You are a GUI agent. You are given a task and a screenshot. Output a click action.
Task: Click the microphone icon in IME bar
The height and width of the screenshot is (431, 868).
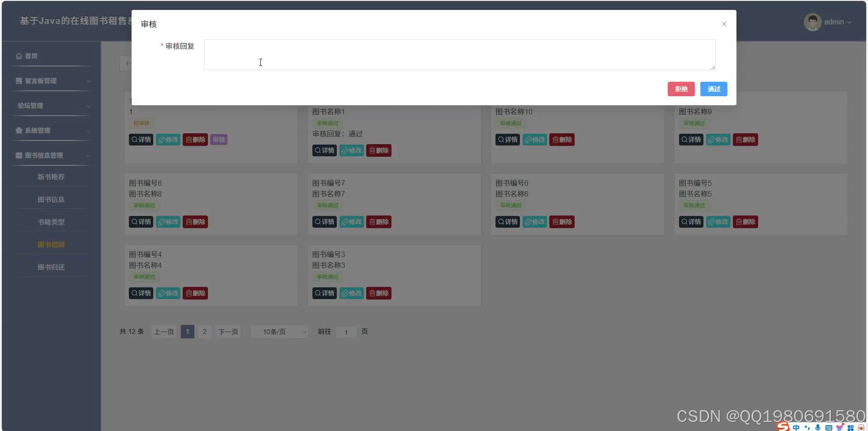pos(818,427)
